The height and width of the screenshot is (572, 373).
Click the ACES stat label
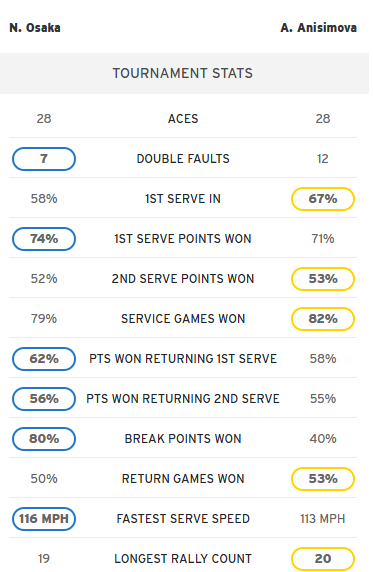(183, 119)
